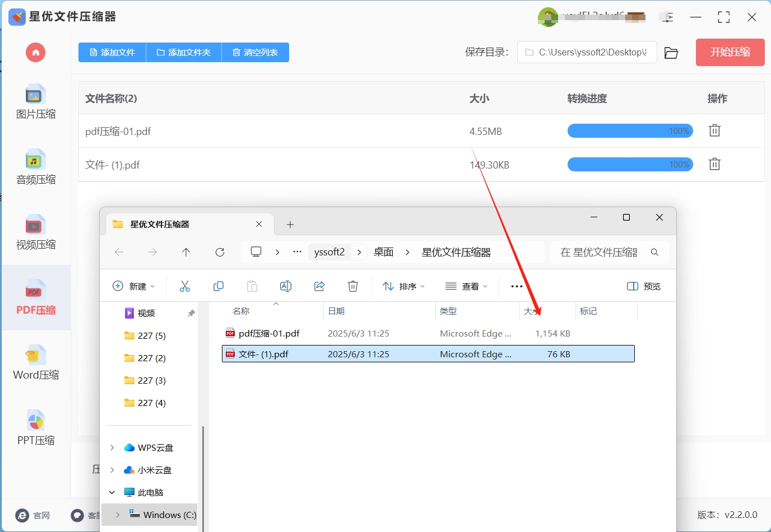
Task: Select 文件- (1).pdf in the Explorer file list
Action: (428, 354)
